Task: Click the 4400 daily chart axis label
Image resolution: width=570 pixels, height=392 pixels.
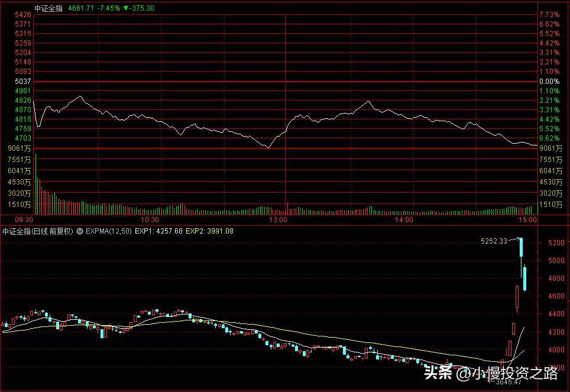Action: point(556,314)
